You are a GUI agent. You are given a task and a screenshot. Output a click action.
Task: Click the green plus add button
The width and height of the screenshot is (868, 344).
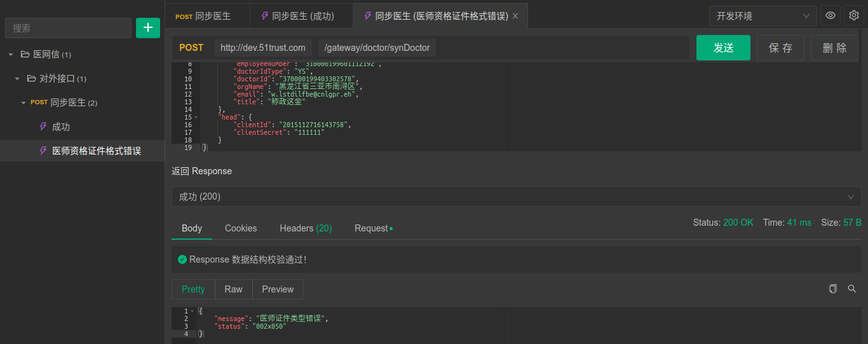(148, 27)
